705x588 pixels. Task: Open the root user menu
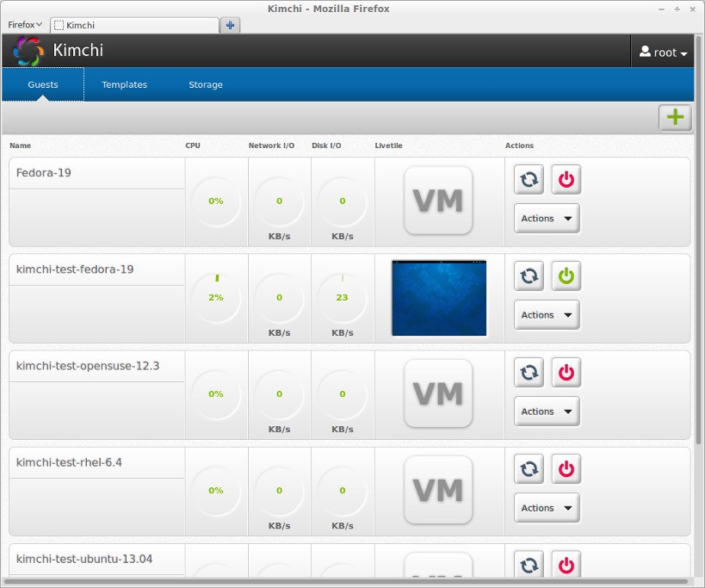[x=663, y=53]
